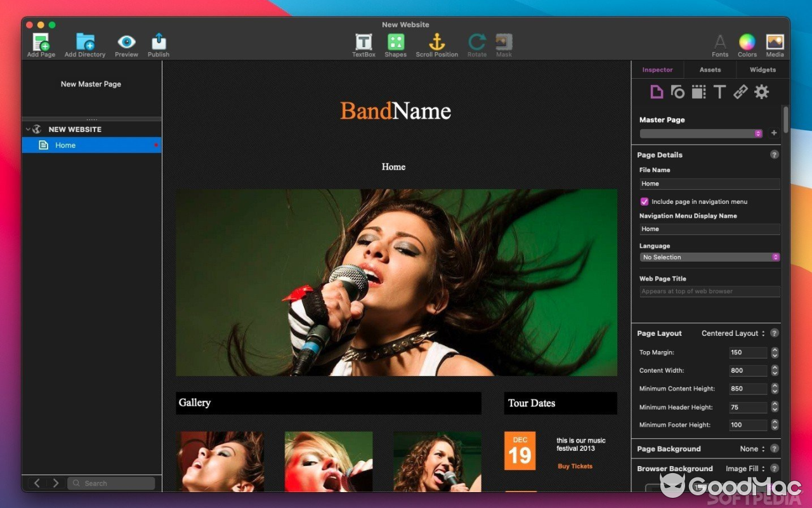Open the Colors picker
This screenshot has width=812, height=508.
747,43
